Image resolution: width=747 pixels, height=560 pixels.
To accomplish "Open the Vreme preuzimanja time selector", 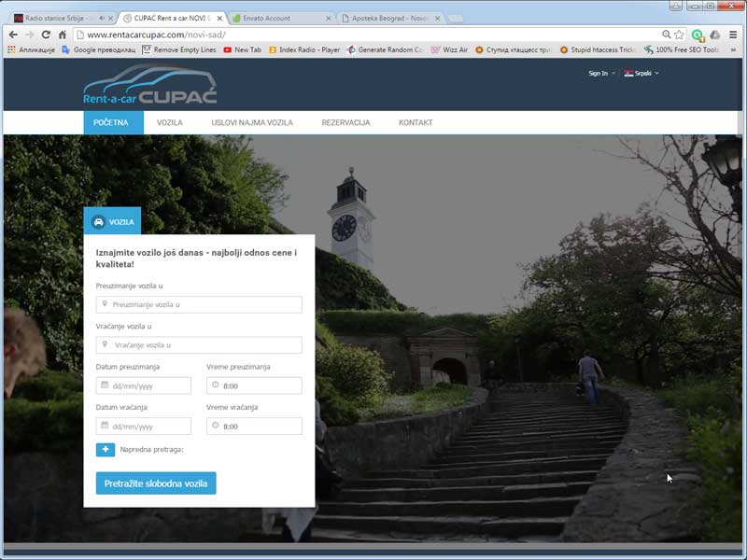I will pos(254,385).
